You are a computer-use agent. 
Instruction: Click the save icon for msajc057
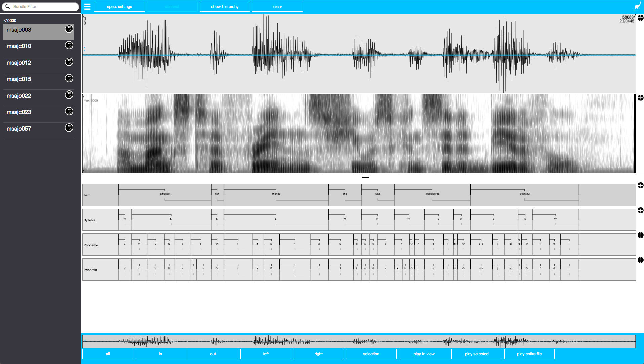pyautogui.click(x=69, y=128)
